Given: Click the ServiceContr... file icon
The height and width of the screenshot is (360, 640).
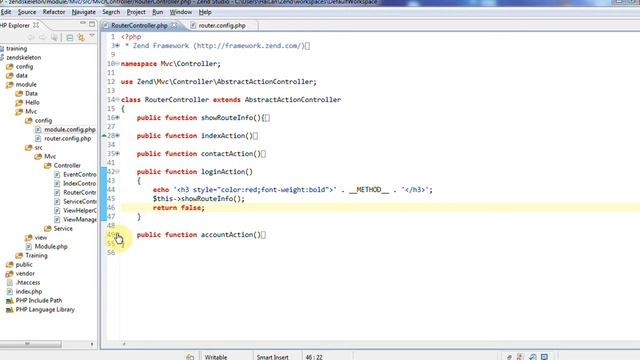Looking at the screenshot, I should point(57,201).
